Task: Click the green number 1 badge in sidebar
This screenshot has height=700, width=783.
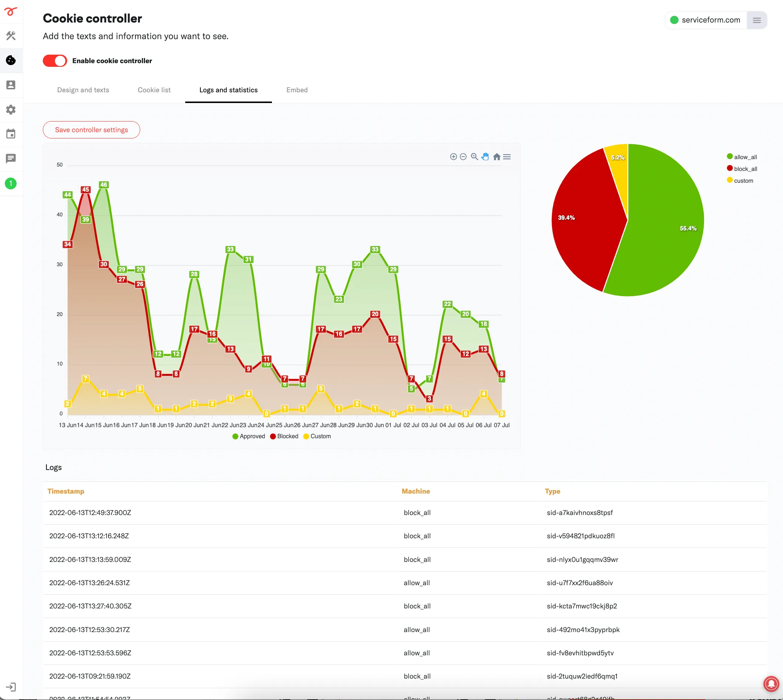Action: point(11,183)
